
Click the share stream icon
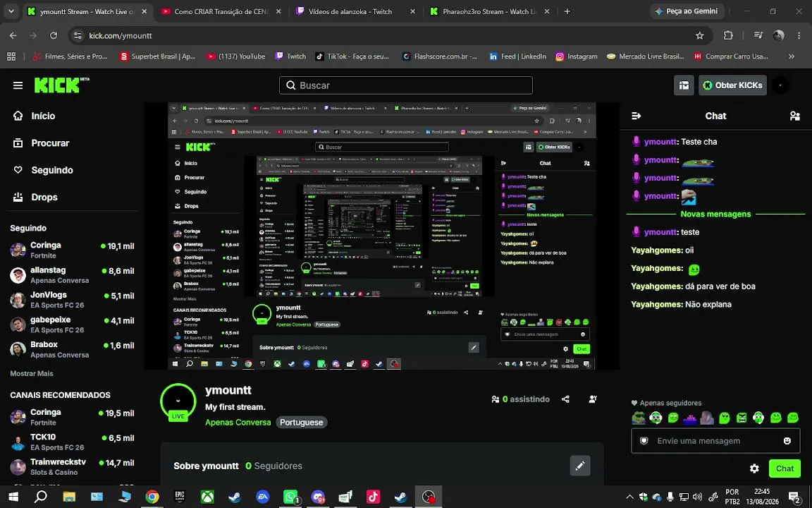tap(565, 399)
